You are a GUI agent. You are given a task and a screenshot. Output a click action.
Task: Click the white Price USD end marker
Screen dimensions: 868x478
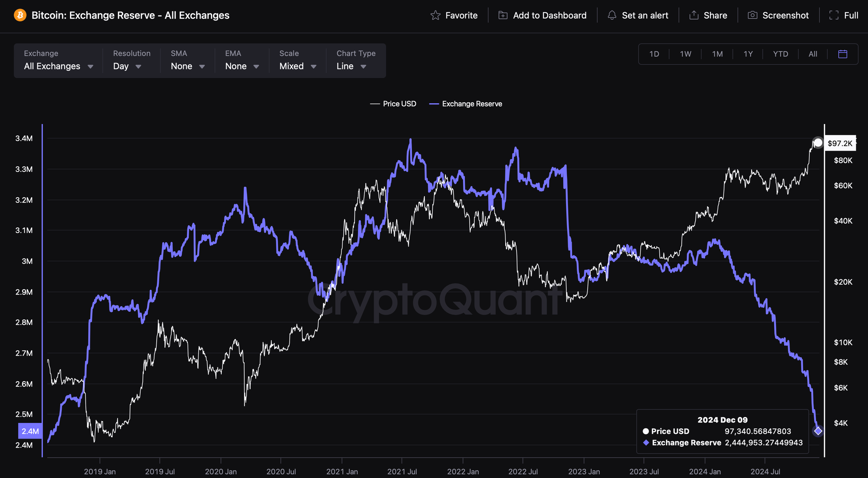point(818,143)
